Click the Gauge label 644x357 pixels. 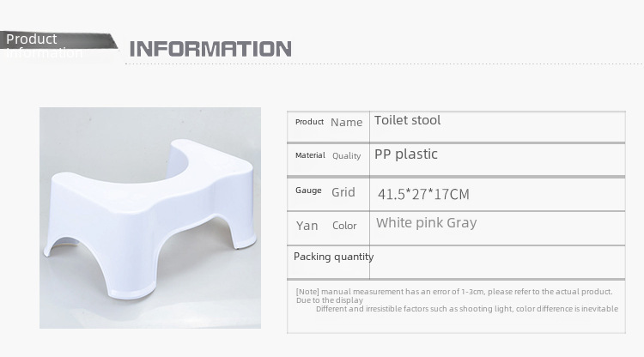tap(308, 191)
